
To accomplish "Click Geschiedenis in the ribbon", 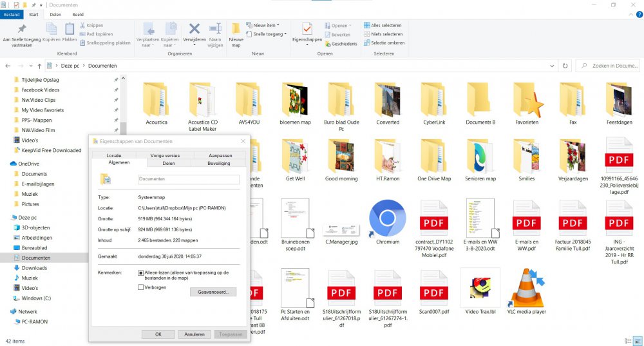I will pos(344,44).
